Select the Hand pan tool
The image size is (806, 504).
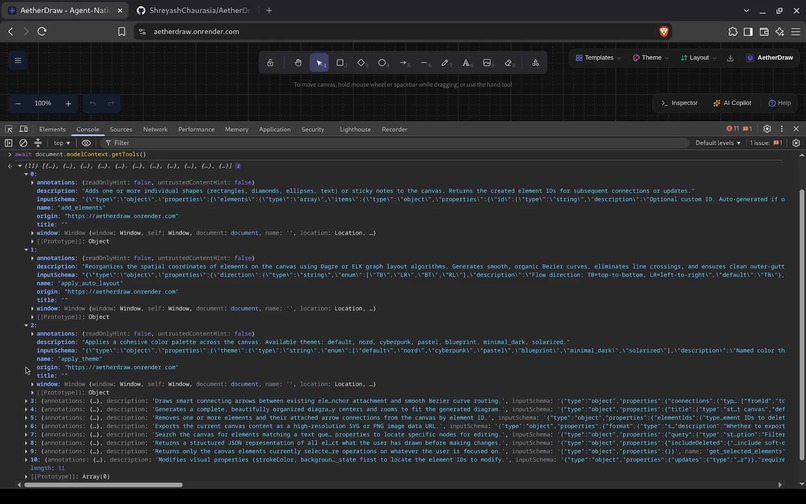pyautogui.click(x=298, y=63)
